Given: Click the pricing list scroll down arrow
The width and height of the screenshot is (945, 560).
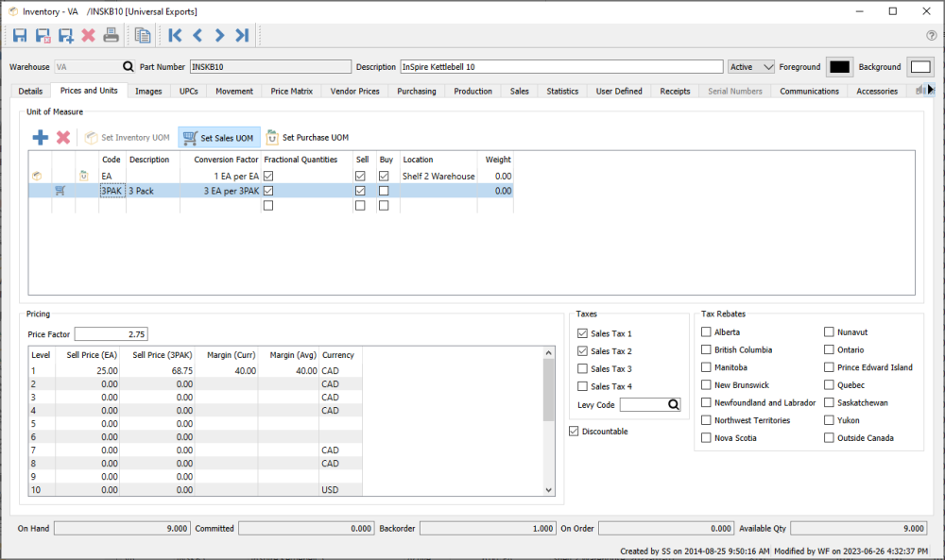Looking at the screenshot, I should click(548, 489).
